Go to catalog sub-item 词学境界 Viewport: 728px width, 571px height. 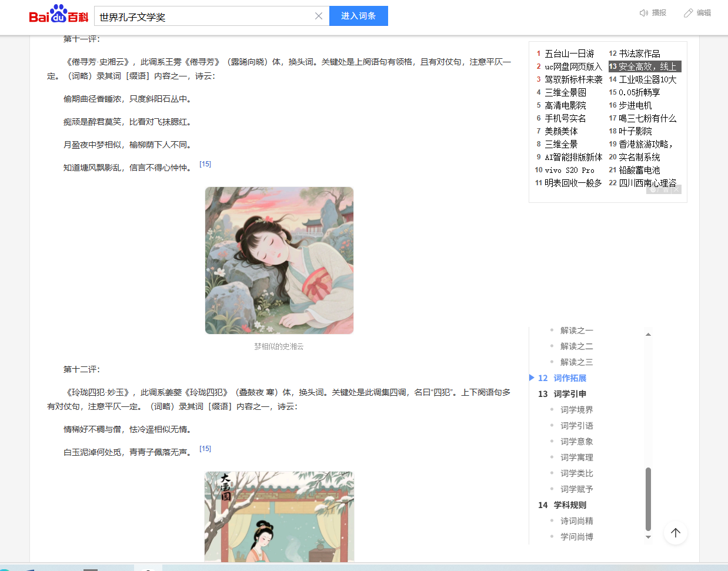(x=576, y=410)
